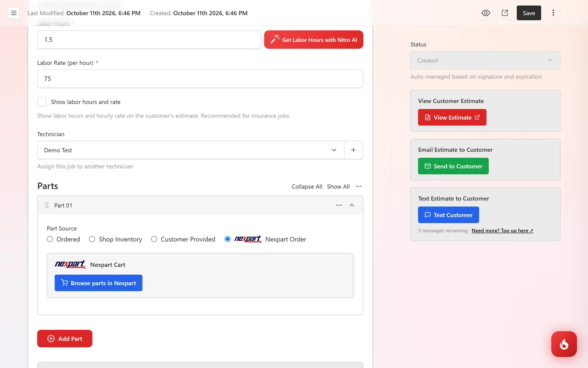Viewport: 588px width, 368px height.
Task: Add a new technician with plus icon
Action: (x=354, y=150)
